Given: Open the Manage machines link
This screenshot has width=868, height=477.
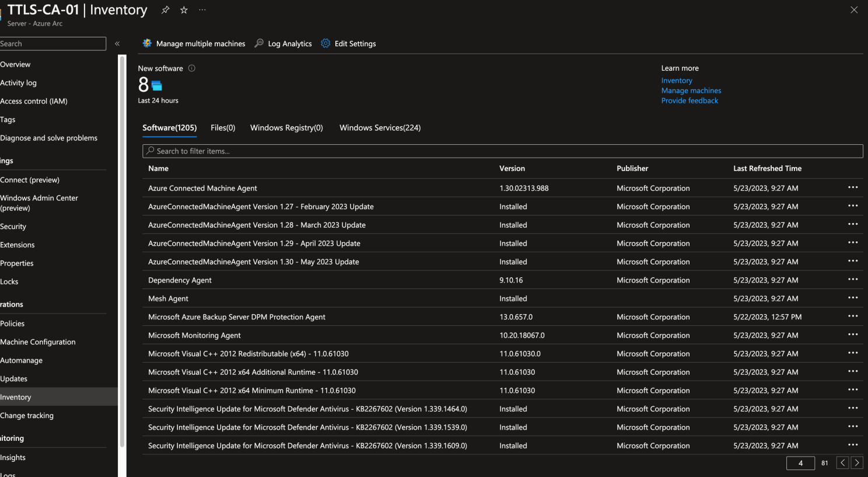Looking at the screenshot, I should click(691, 90).
